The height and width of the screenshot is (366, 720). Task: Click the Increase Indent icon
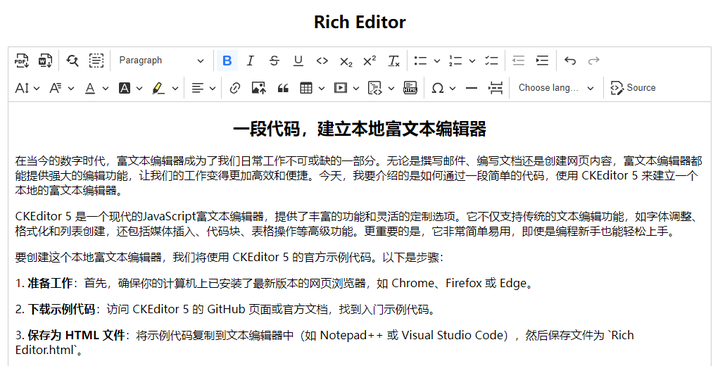pyautogui.click(x=542, y=60)
